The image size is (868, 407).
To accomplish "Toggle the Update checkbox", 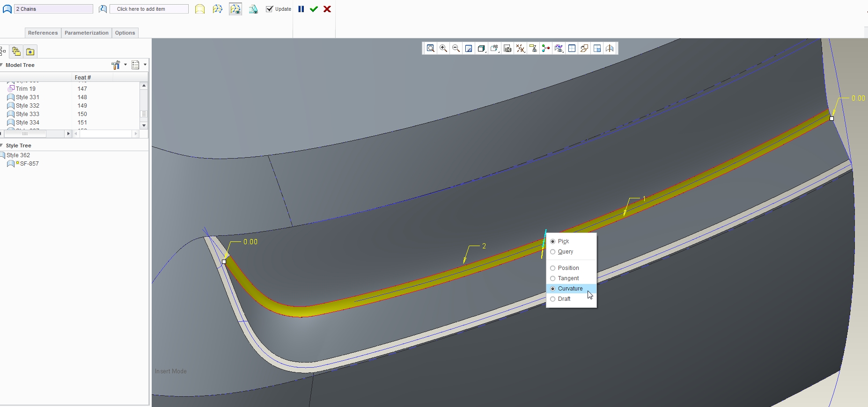I will coord(269,9).
